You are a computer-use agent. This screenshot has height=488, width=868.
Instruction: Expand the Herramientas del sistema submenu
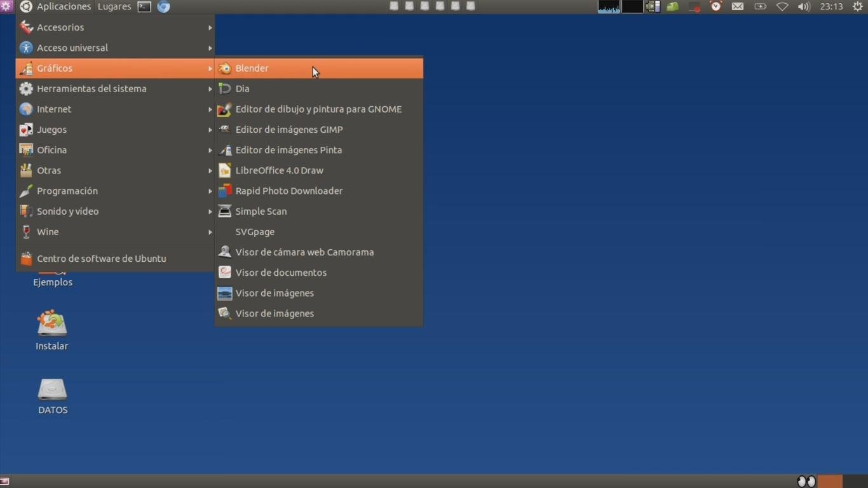[115, 88]
